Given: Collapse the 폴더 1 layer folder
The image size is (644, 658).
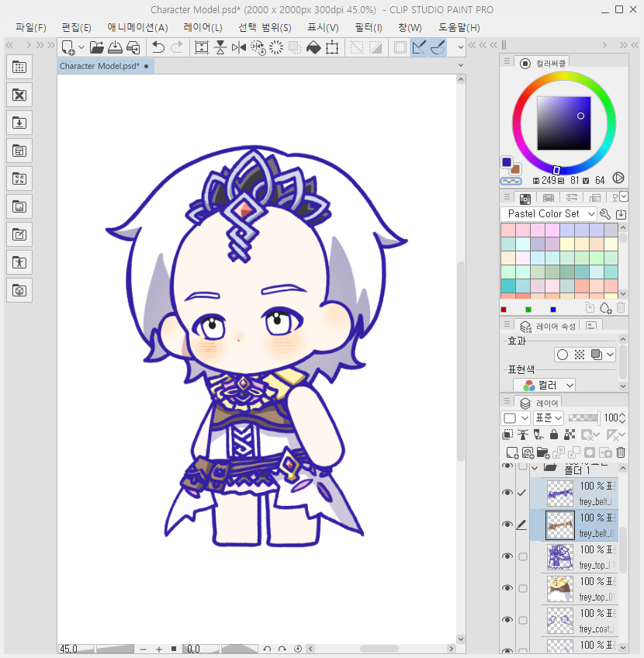Looking at the screenshot, I should (535, 468).
